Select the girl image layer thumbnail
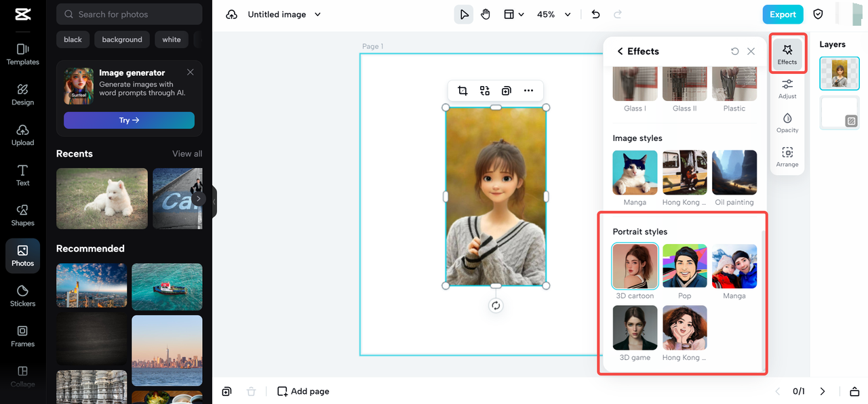Viewport: 868px width, 404px height. point(840,73)
